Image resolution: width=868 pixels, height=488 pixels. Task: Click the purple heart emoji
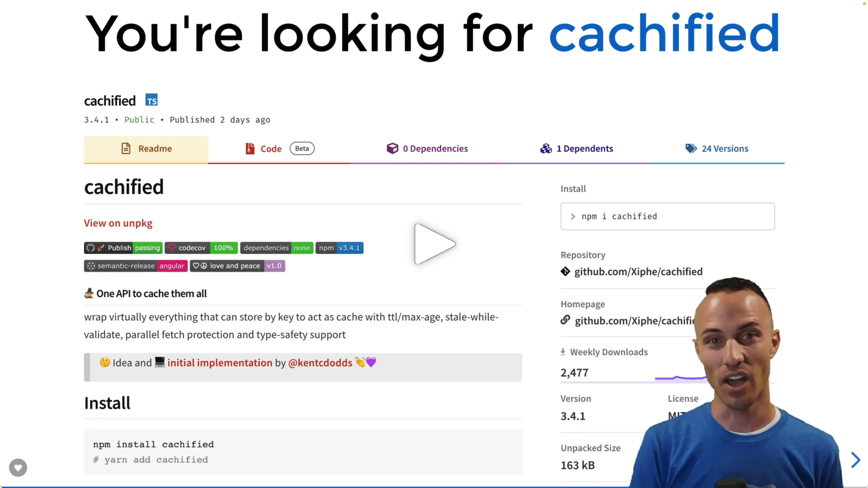pos(371,362)
